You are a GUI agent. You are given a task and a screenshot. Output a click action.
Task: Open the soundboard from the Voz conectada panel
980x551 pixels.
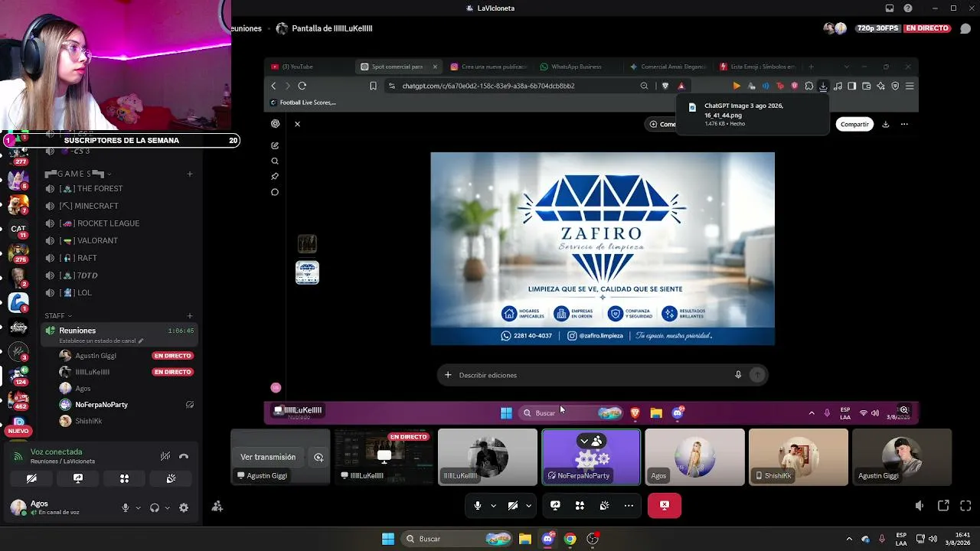click(x=171, y=478)
